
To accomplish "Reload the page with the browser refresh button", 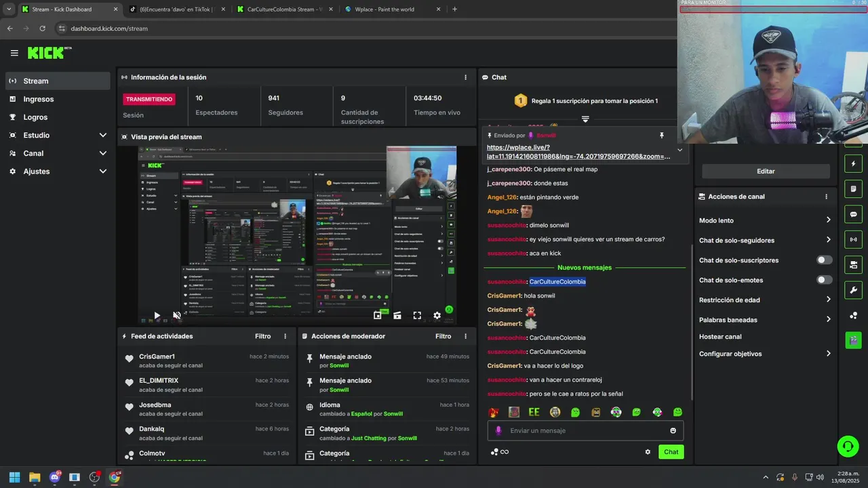I will (42, 28).
